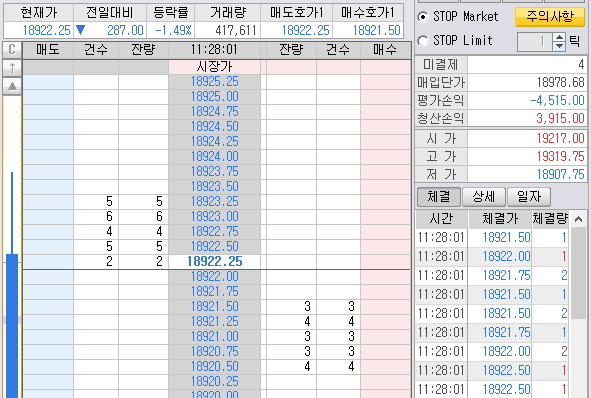
Task: Click the 평가손익 value -4,515.00
Action: click(x=557, y=101)
